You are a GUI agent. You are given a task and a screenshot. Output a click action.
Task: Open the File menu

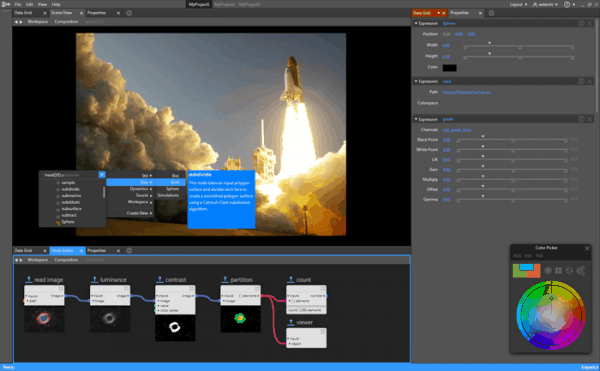tap(18, 4)
